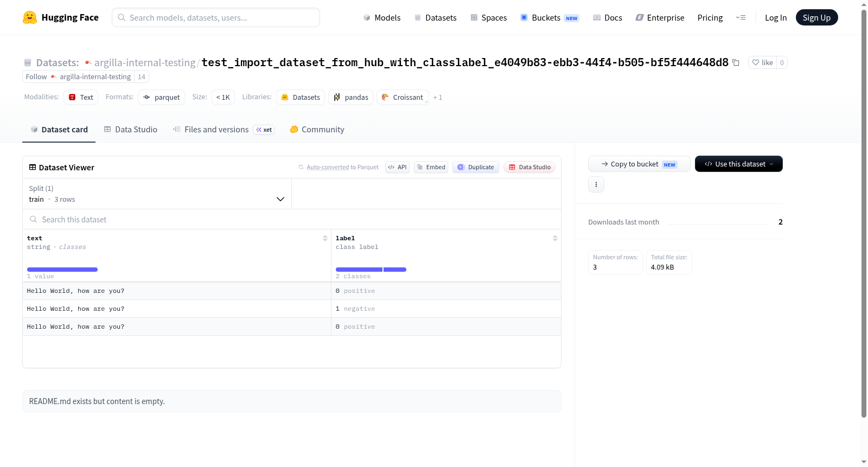Click the Embed button
Image resolution: width=868 pixels, height=467 pixels.
pyautogui.click(x=431, y=167)
